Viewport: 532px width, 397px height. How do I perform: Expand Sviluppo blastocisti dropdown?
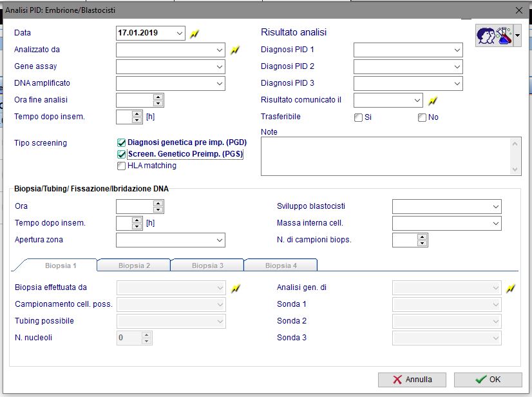coord(496,206)
